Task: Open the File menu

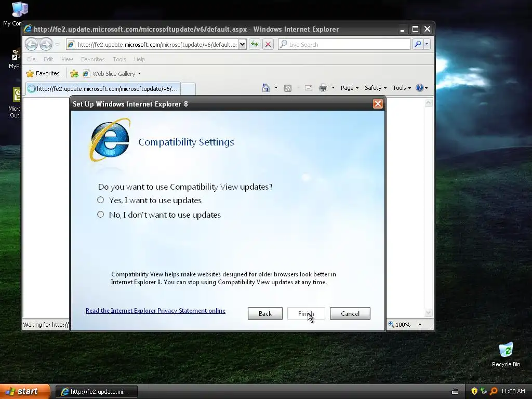Action: click(x=31, y=59)
